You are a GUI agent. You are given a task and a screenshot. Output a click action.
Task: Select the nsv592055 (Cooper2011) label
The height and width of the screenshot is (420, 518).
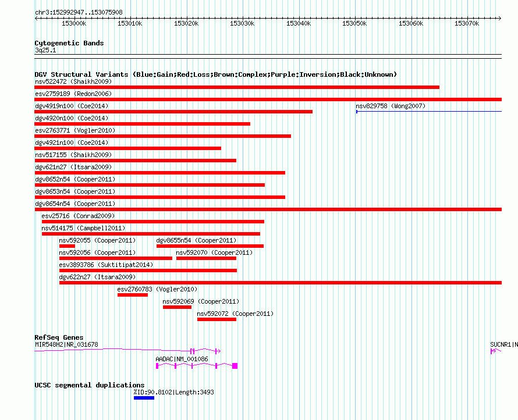[97, 240]
